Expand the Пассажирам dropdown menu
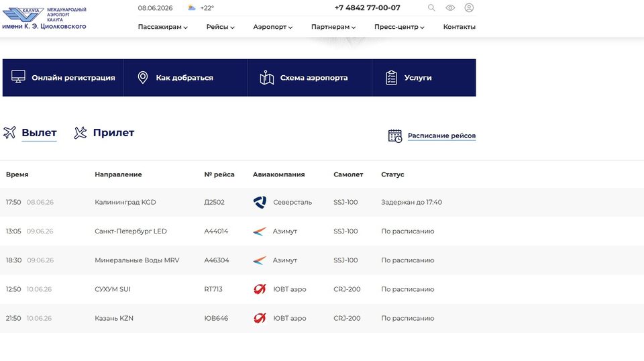Viewport: 644px width, 361px height. [162, 27]
